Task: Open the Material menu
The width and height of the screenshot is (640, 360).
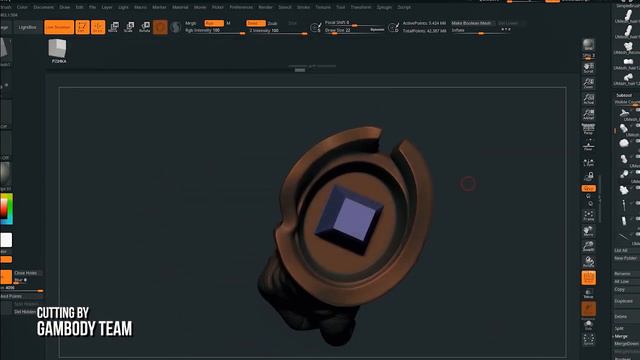Action: 180,7
